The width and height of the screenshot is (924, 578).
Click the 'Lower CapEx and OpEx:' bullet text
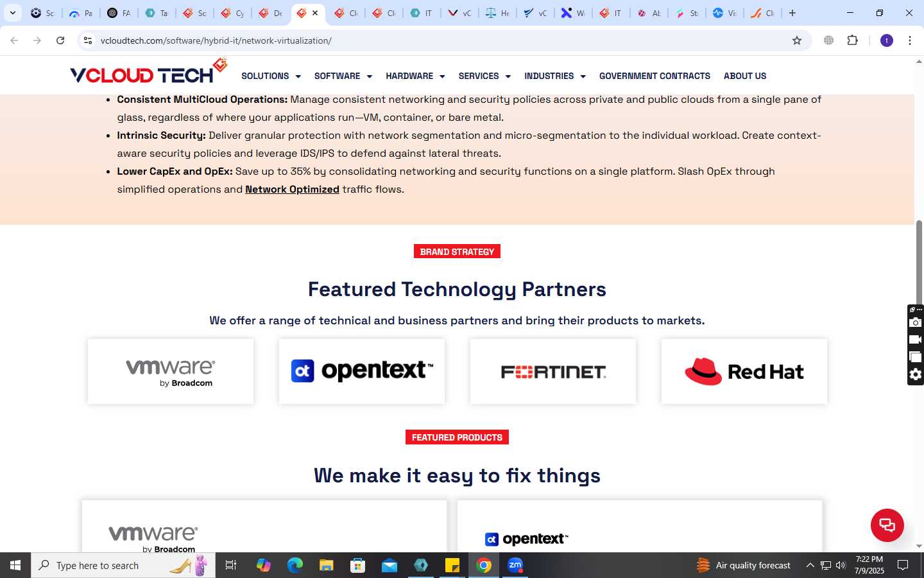tap(175, 171)
